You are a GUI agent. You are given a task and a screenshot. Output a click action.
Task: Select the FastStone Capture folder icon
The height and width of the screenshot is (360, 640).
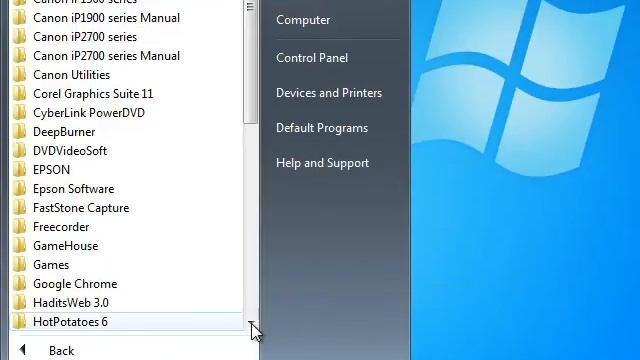tap(19, 208)
